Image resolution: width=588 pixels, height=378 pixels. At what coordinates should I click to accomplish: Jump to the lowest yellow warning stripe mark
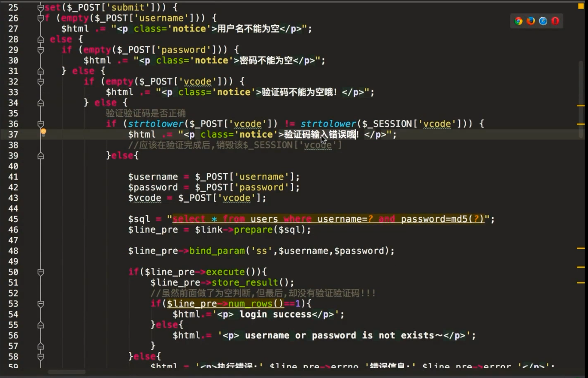point(581,283)
